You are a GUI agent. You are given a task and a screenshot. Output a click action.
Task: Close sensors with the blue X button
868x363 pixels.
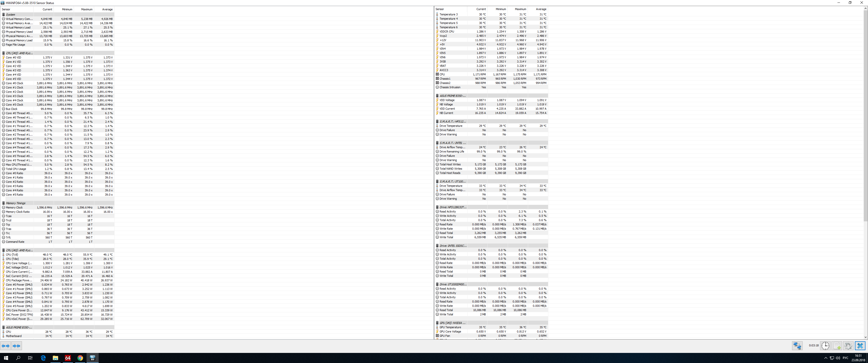pos(860,346)
